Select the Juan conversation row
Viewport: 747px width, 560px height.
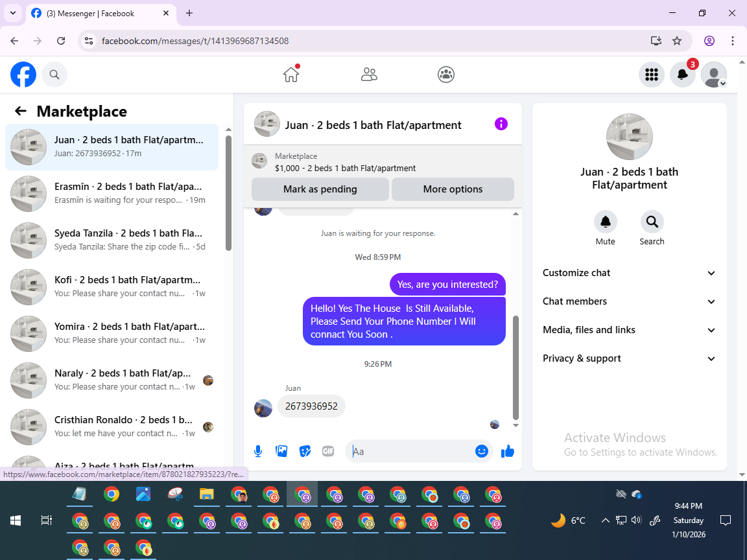click(112, 146)
